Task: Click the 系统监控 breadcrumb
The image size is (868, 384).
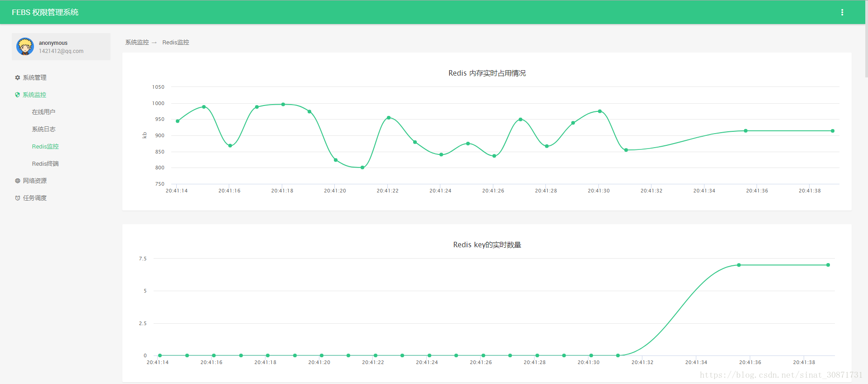Action: pyautogui.click(x=137, y=42)
